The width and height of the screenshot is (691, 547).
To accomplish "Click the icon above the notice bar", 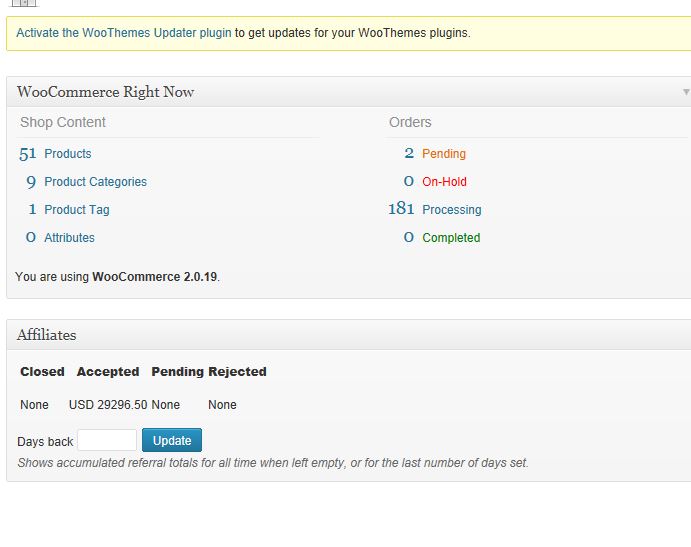I will pyautogui.click(x=24, y=3).
